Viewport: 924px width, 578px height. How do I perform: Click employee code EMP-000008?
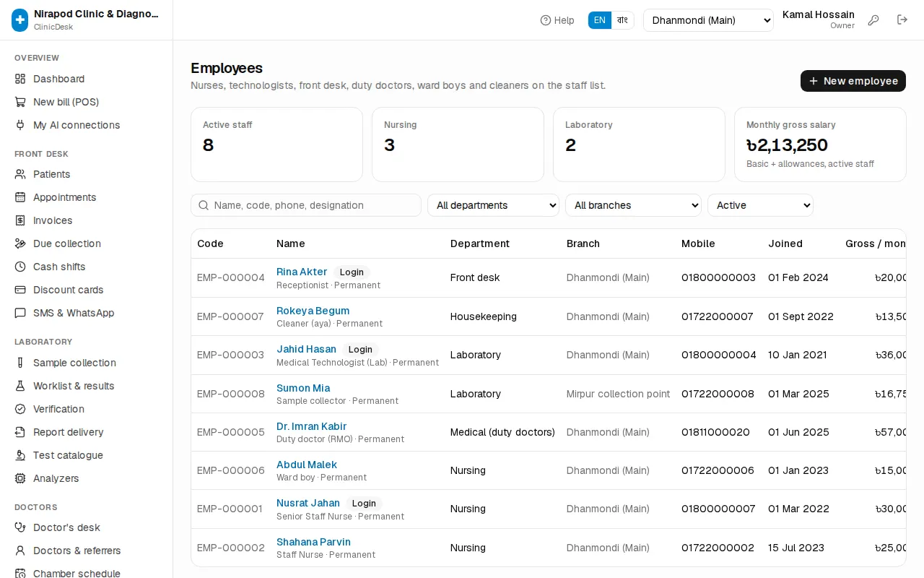click(231, 394)
